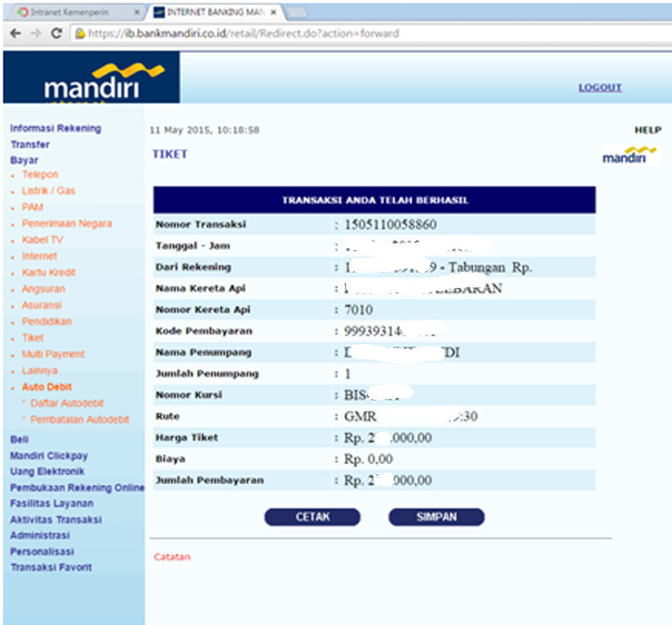Click transaction number 1505110058860
The height and width of the screenshot is (625, 672).
coord(390,224)
